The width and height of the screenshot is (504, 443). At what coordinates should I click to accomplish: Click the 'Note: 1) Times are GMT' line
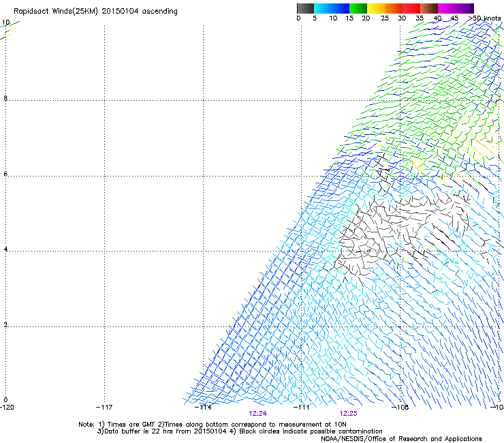click(212, 425)
